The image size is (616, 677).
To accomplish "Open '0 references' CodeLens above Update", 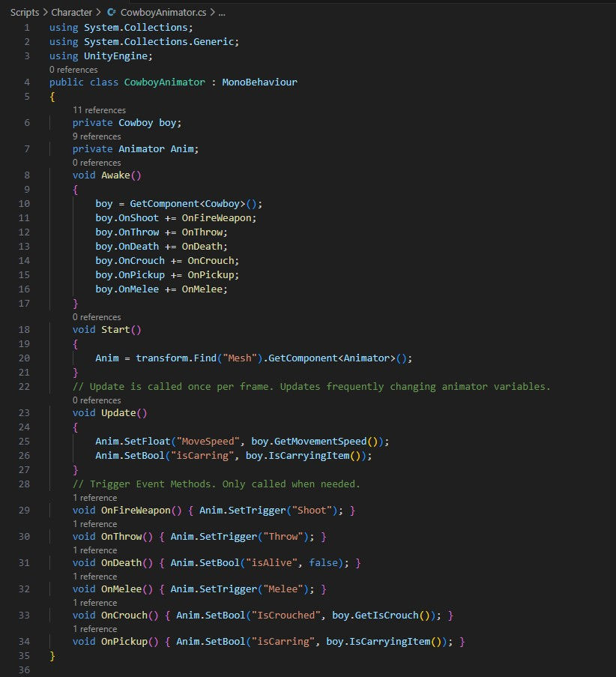I will click(x=97, y=400).
